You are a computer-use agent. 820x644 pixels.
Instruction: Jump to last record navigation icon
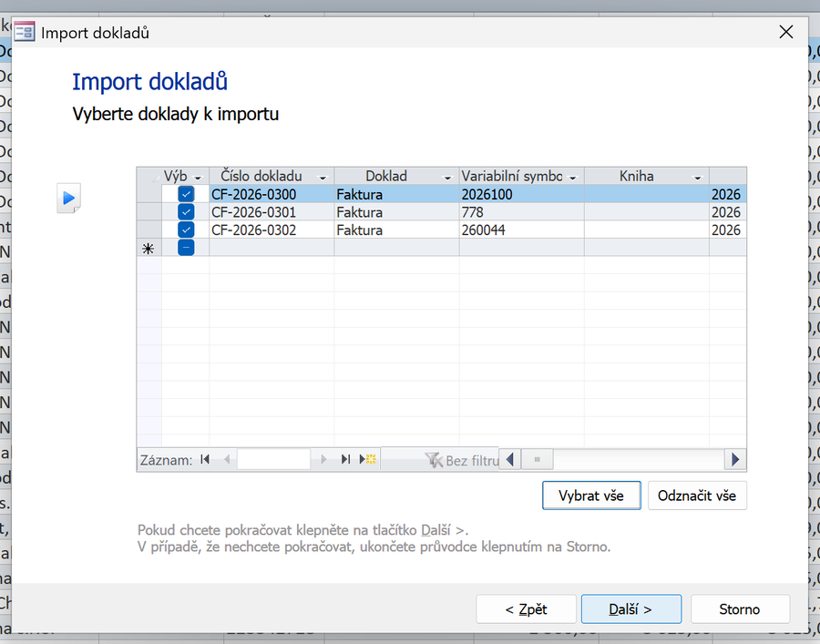point(345,459)
